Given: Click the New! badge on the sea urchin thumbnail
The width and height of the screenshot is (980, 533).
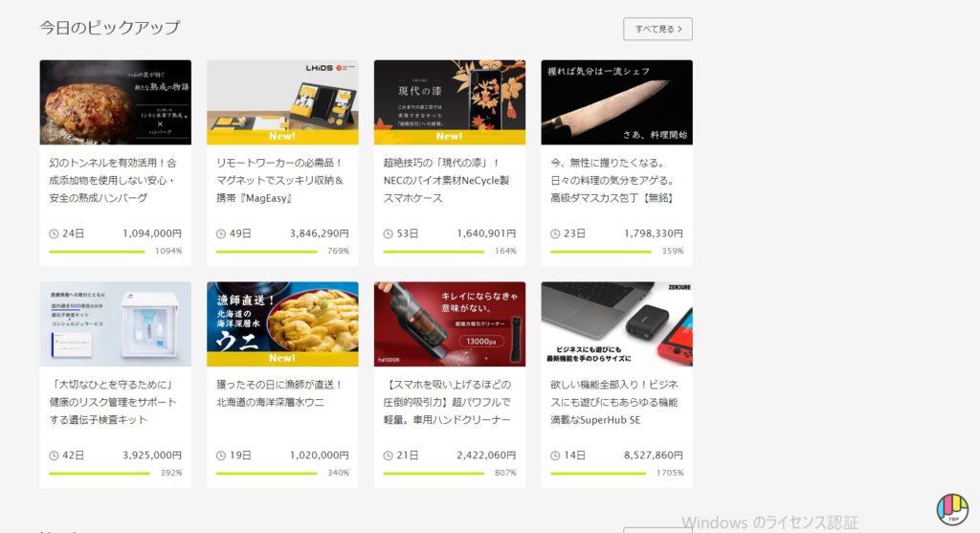Looking at the screenshot, I should [x=282, y=358].
